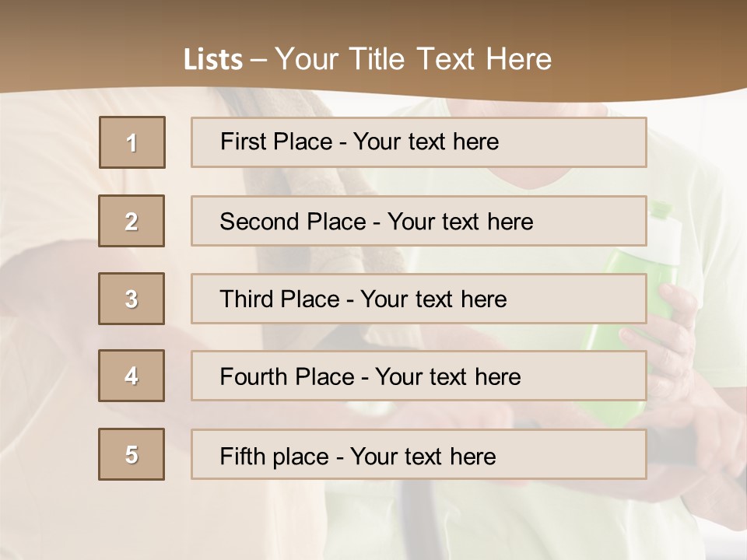Click the word First in first bar
The image size is (747, 560).
click(x=239, y=142)
